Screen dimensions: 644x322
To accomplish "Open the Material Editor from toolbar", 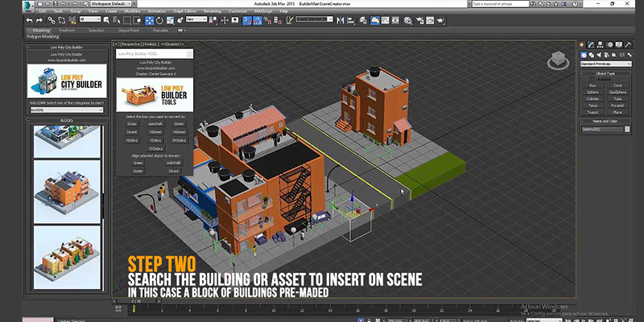I will pyautogui.click(x=408, y=20).
